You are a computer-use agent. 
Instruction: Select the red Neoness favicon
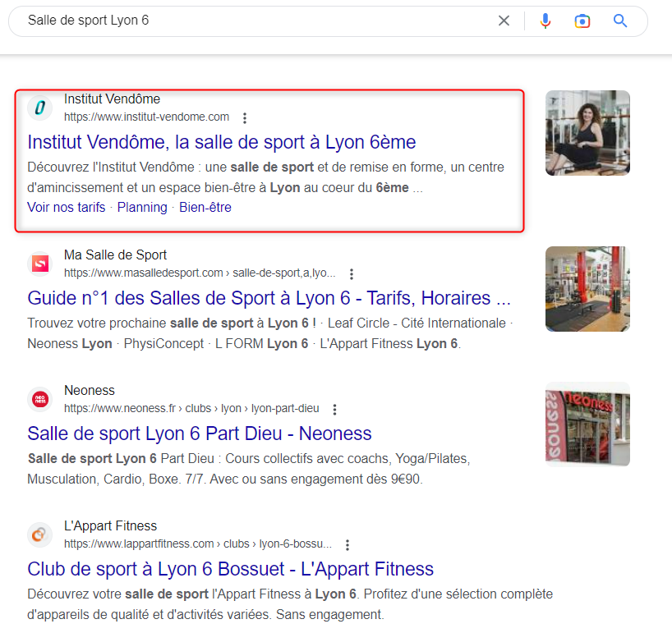pos(40,399)
